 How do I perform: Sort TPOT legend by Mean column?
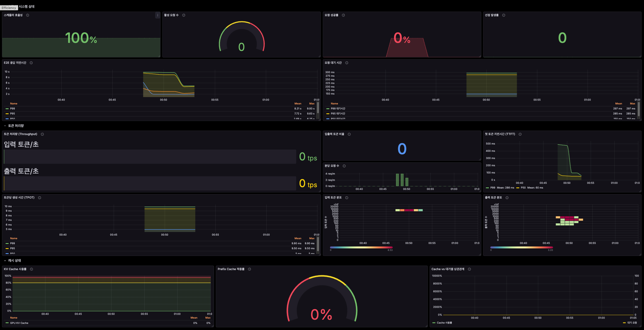(298, 238)
